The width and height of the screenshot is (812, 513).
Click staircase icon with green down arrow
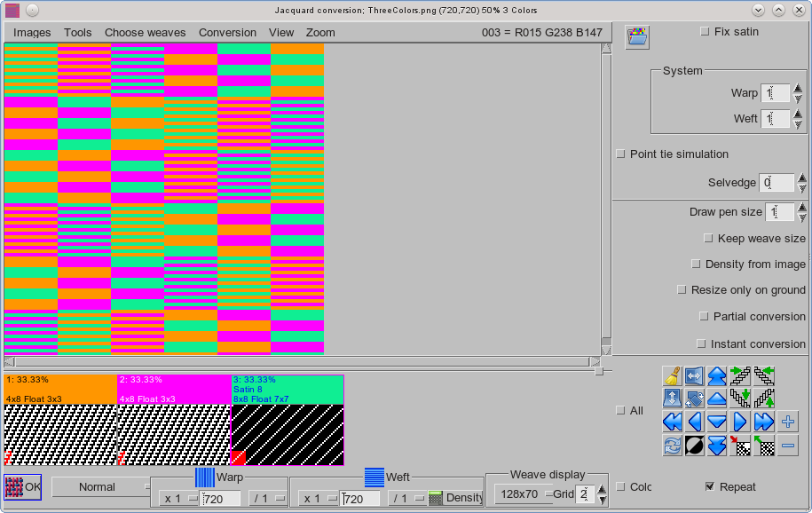[x=740, y=399]
